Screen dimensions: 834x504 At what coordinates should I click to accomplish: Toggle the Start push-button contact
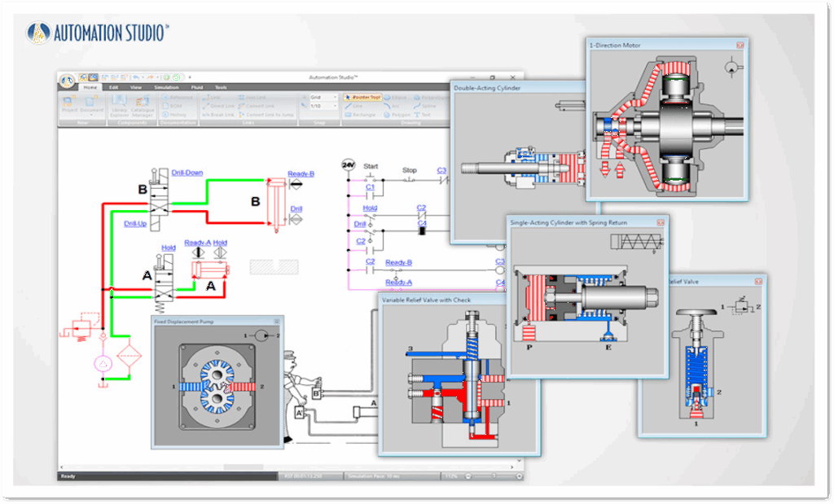click(x=371, y=177)
